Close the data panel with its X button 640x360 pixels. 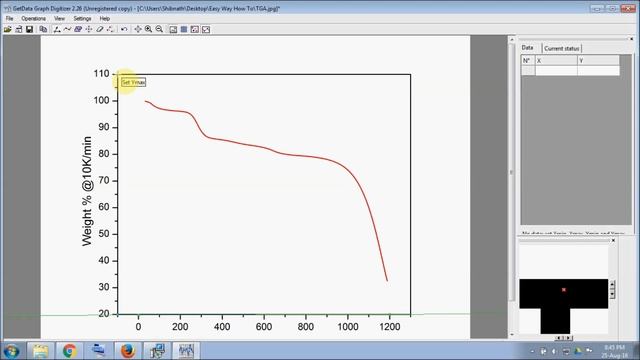pyautogui.click(x=631, y=39)
